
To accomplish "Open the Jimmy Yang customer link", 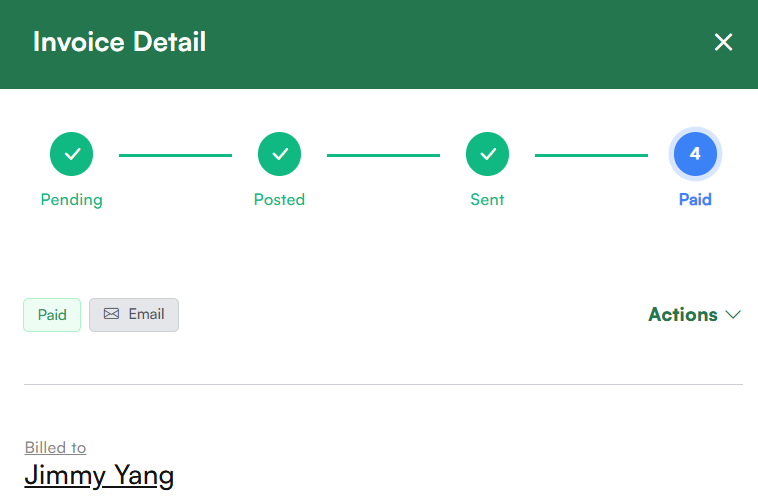I will point(99,475).
